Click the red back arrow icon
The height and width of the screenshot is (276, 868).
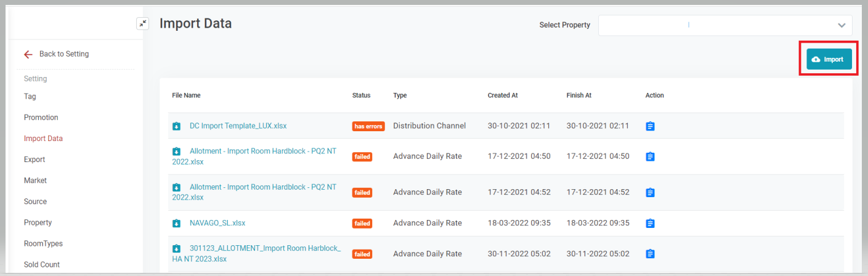click(x=28, y=54)
